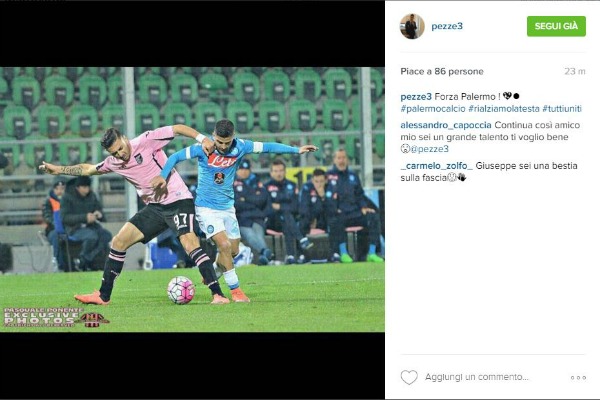
Task: Click the football match photo
Action: [x=192, y=199]
